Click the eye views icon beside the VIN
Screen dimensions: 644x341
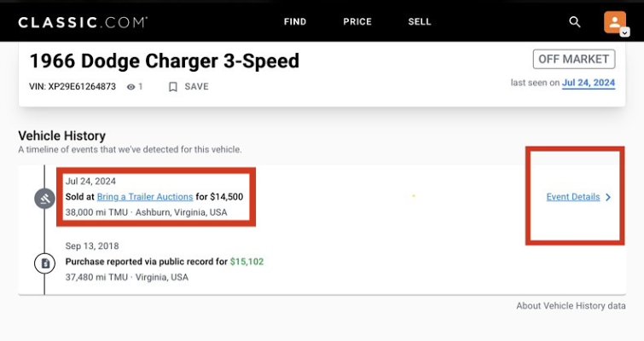click(x=131, y=87)
